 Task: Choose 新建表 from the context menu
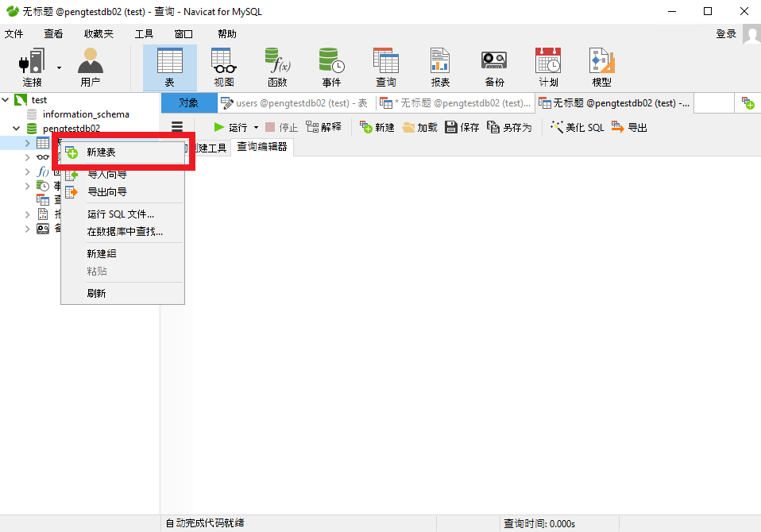click(123, 152)
